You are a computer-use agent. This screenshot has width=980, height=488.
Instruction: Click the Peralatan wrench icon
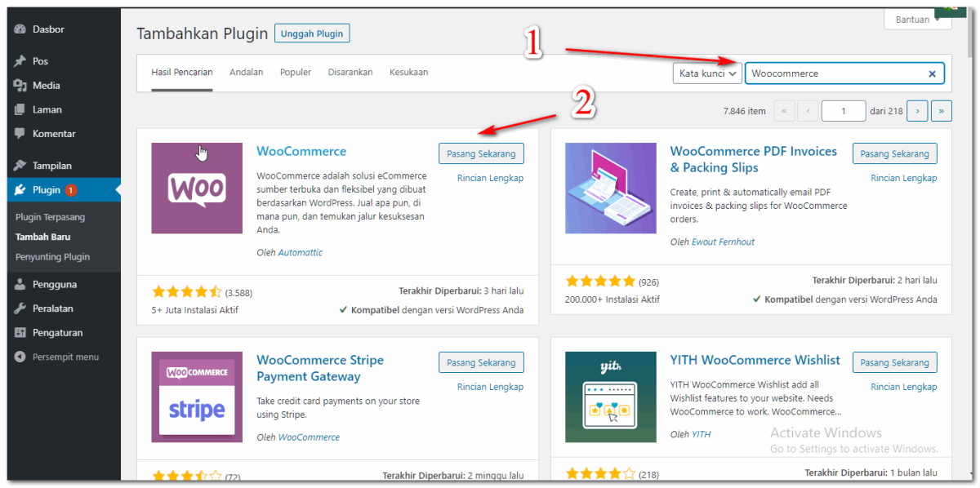(20, 308)
